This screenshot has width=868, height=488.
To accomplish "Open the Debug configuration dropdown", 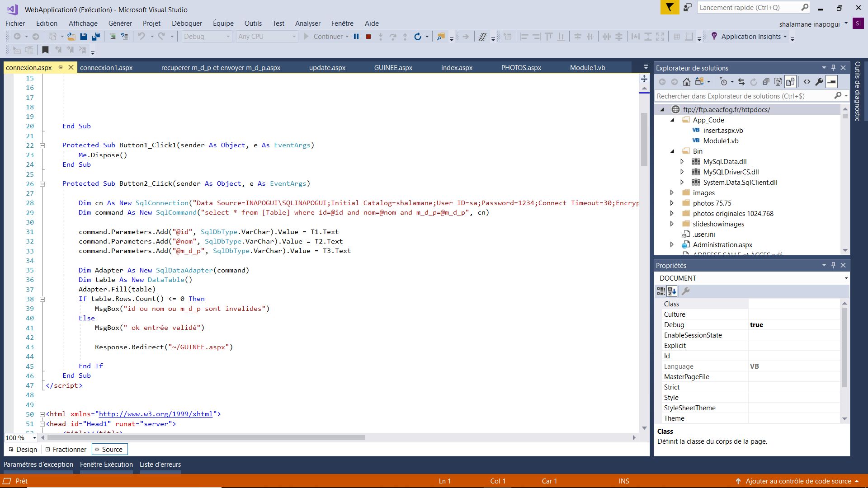I will click(207, 37).
